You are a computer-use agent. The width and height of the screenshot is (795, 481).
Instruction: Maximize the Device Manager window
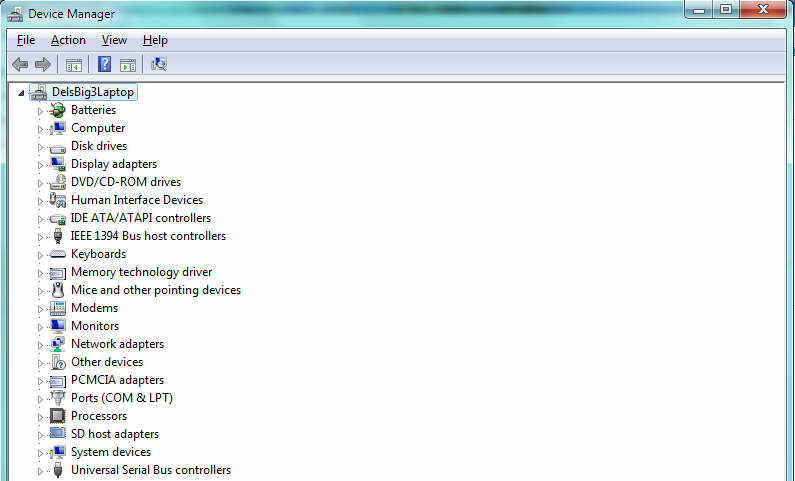pos(726,9)
